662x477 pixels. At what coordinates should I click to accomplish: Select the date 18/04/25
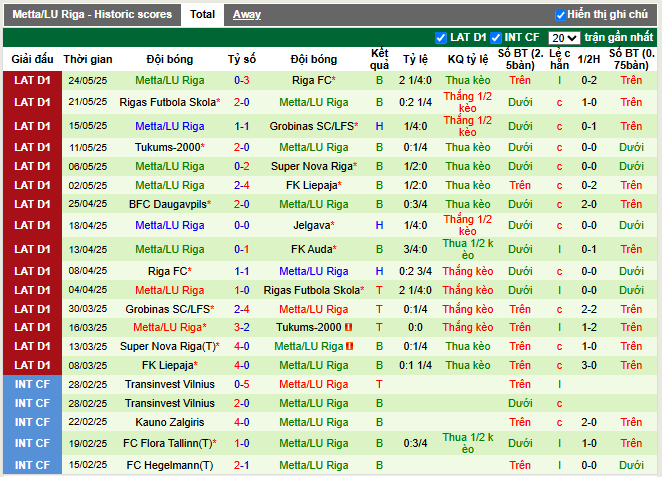point(88,225)
